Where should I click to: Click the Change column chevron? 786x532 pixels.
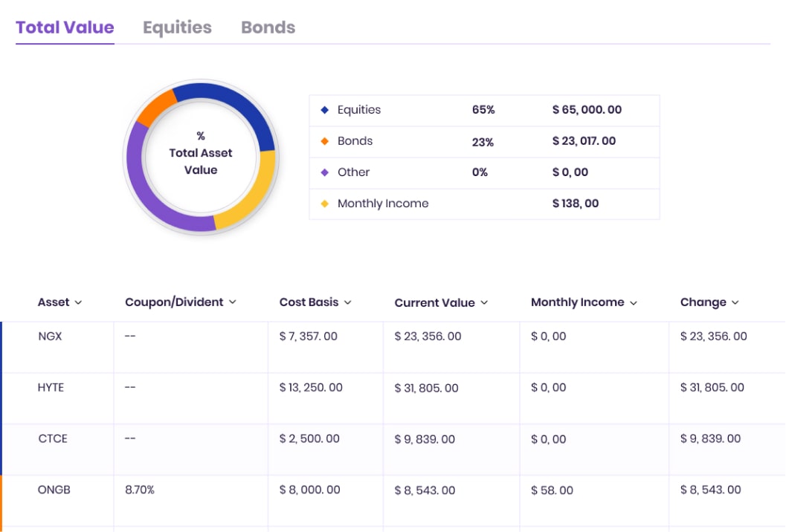pyautogui.click(x=735, y=302)
